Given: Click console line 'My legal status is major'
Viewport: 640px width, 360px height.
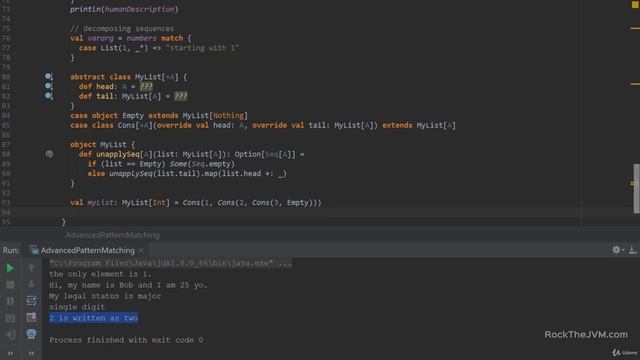Looking at the screenshot, I should tap(105, 296).
